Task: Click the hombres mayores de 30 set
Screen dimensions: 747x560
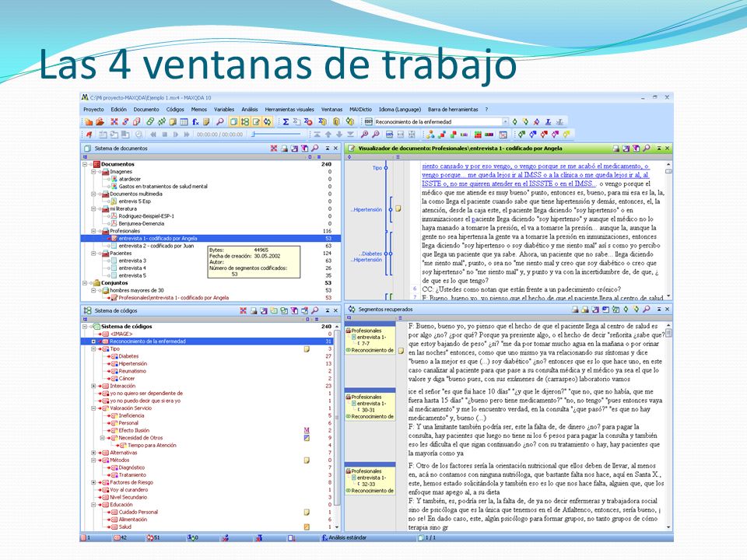Action: point(137,290)
